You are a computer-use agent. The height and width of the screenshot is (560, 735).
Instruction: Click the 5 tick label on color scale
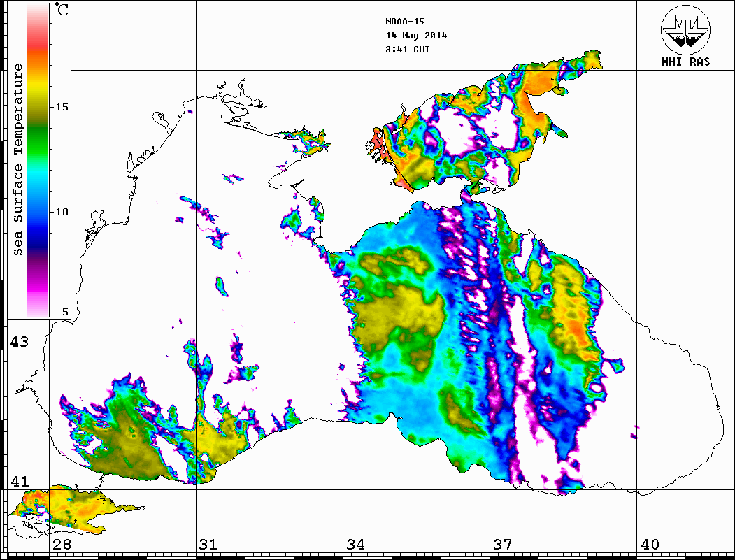click(x=65, y=312)
